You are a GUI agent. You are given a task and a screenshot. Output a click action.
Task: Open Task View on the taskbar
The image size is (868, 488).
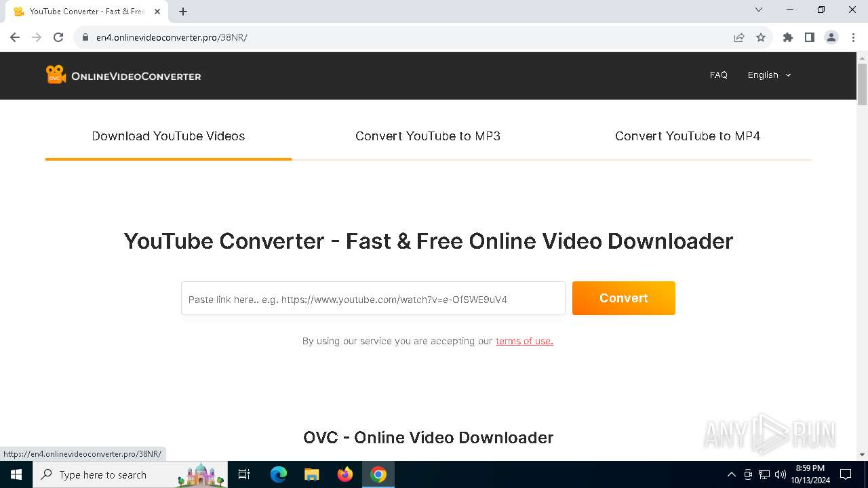tap(245, 474)
